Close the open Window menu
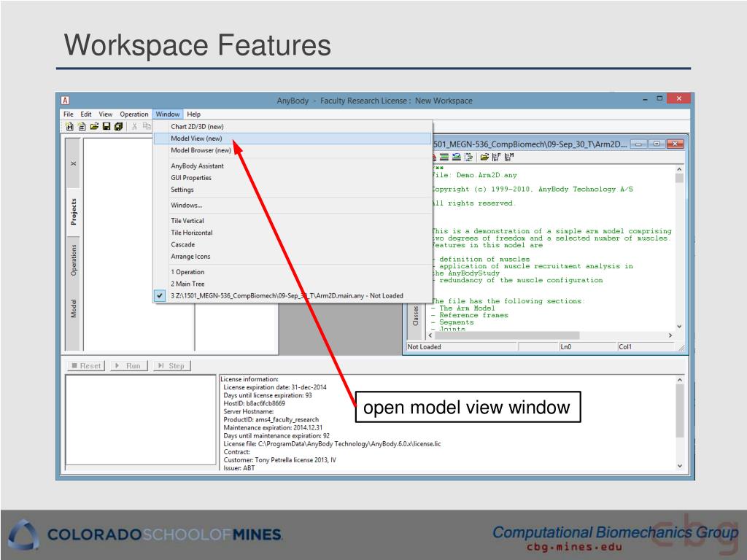The height and width of the screenshot is (560, 747). click(x=168, y=114)
